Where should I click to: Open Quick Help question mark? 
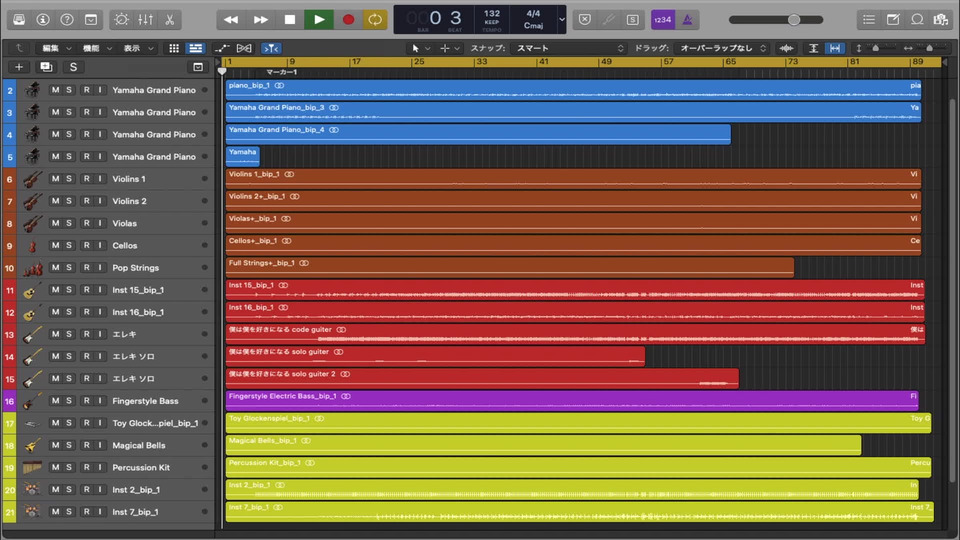click(67, 20)
